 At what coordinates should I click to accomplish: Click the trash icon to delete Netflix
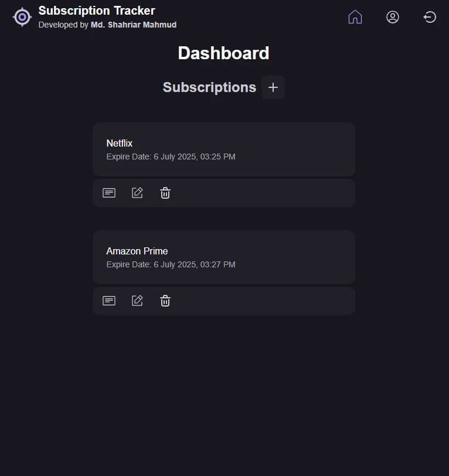tap(165, 192)
